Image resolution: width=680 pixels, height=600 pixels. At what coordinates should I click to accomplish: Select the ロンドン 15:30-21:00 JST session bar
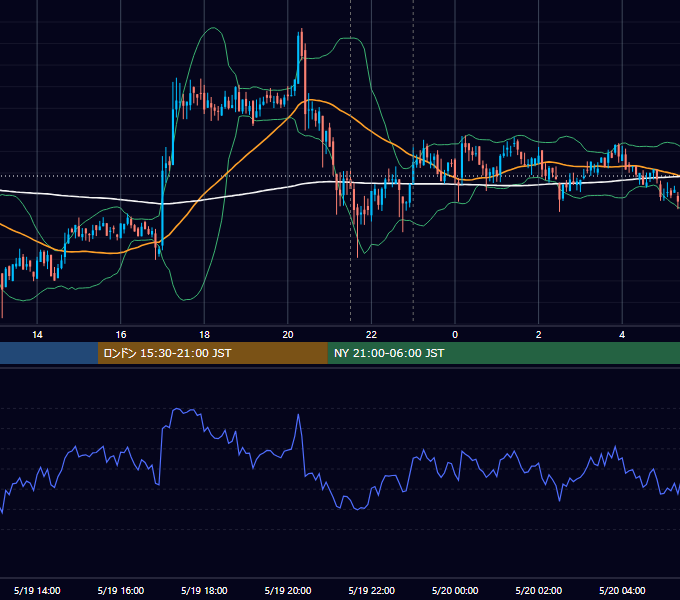[212, 353]
